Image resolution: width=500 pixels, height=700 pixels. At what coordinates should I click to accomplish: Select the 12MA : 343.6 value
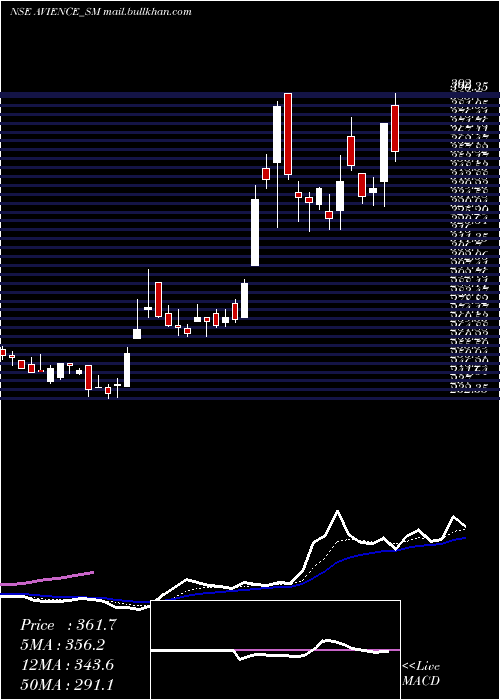click(67, 665)
